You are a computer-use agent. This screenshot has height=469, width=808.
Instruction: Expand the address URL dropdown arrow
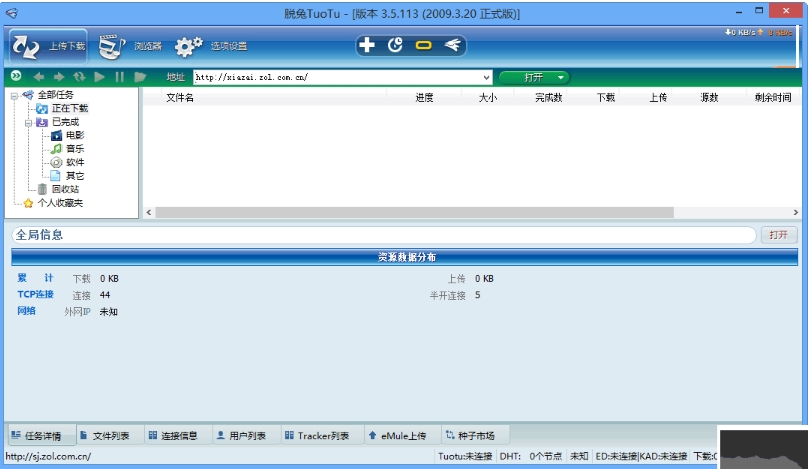click(x=486, y=77)
